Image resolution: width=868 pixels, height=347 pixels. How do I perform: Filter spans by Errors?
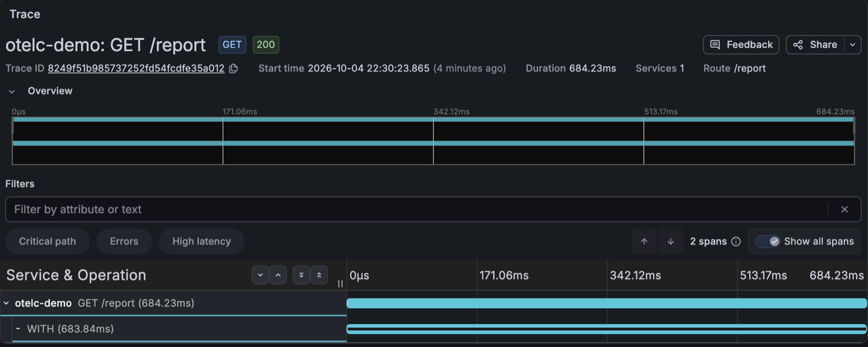[x=124, y=242]
